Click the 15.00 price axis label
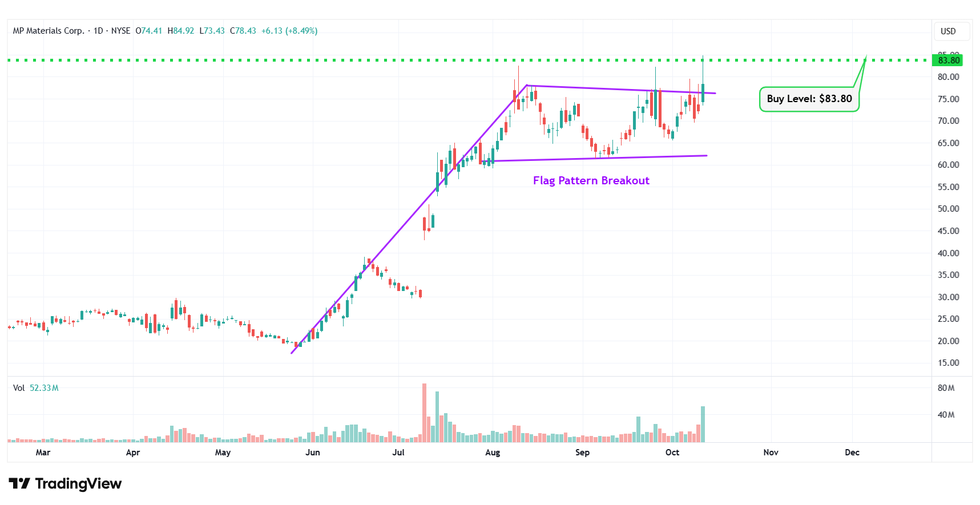The height and width of the screenshot is (505, 980). point(948,363)
